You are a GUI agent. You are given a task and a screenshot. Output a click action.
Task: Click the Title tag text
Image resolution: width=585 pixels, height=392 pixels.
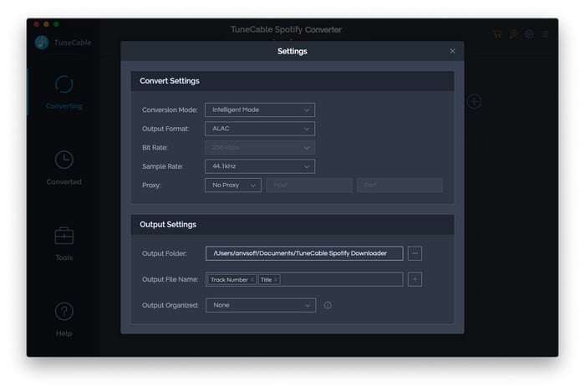(x=266, y=280)
